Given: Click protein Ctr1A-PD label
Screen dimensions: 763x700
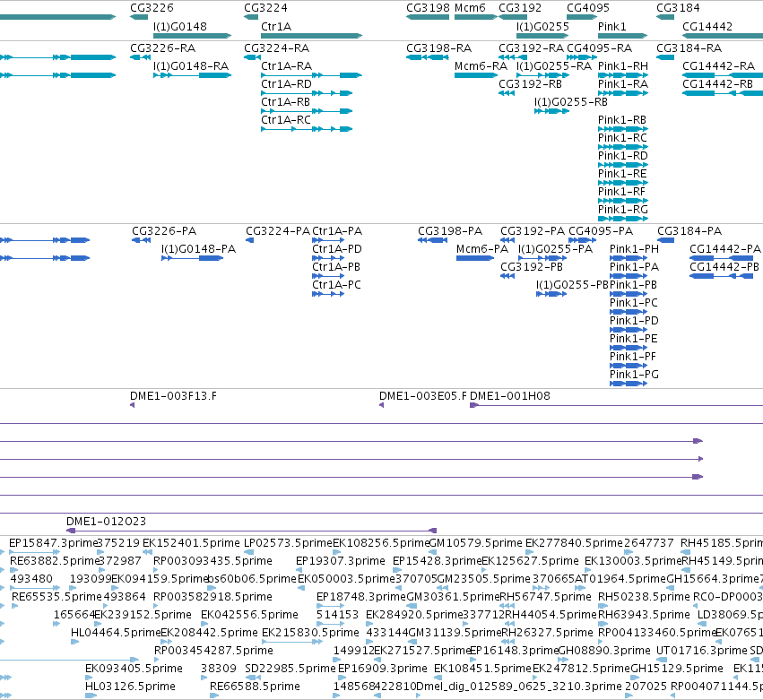Looking at the screenshot, I should click(x=337, y=248).
